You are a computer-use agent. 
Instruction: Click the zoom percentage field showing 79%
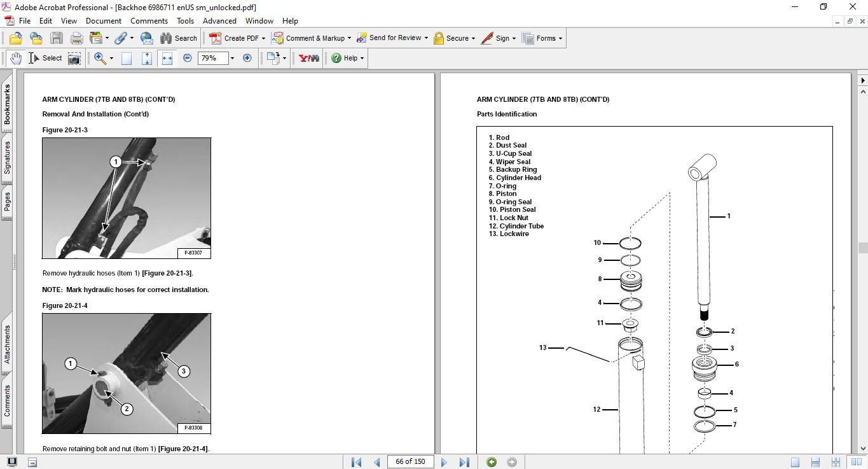212,58
